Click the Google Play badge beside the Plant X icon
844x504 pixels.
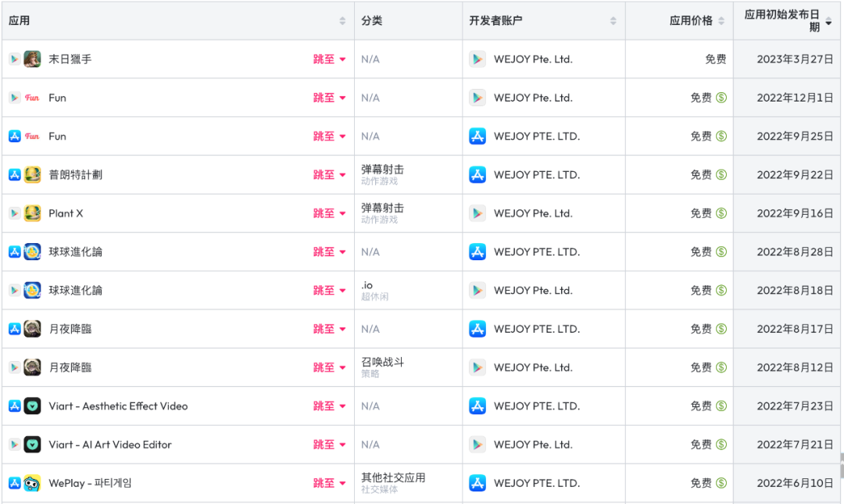[x=15, y=213]
